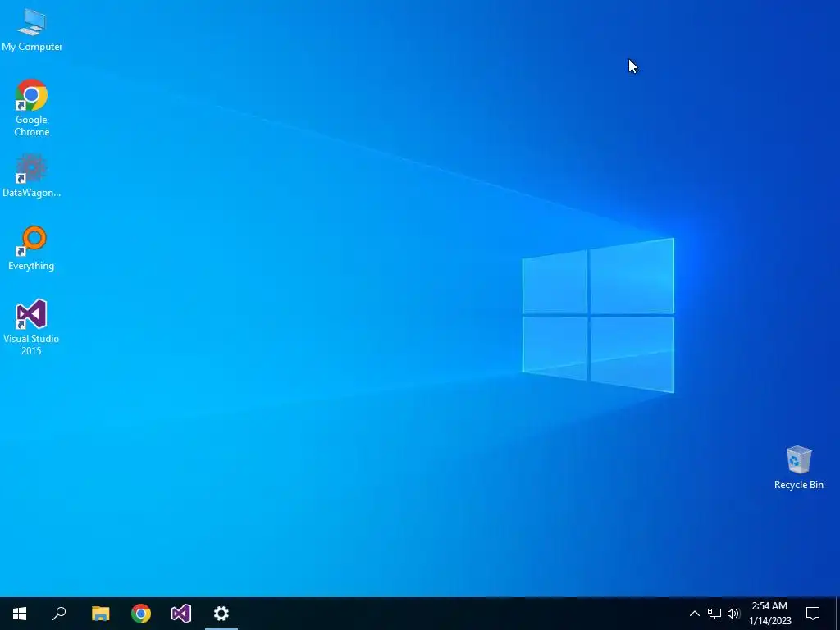Open the volume control tray icon
The height and width of the screenshot is (630, 840).
733,614
